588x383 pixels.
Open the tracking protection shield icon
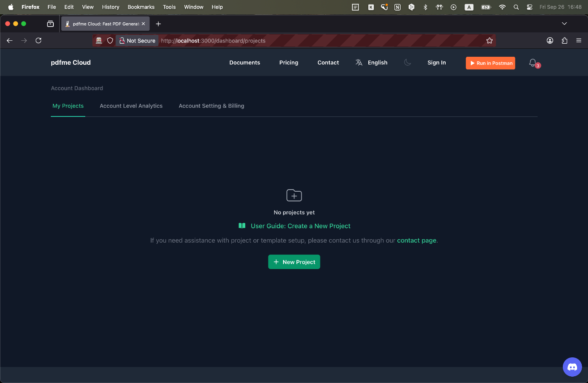click(x=110, y=41)
